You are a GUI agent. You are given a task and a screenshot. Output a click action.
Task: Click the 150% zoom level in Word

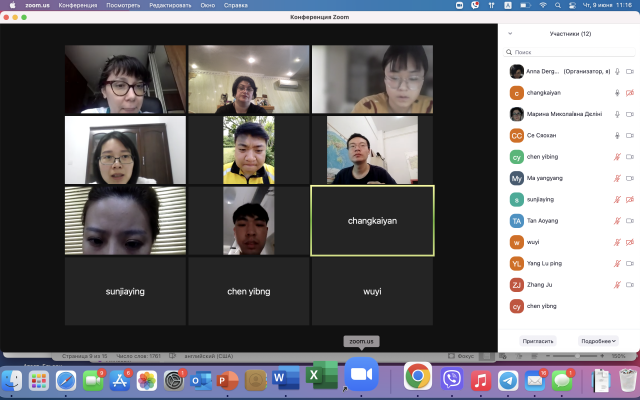pos(618,356)
